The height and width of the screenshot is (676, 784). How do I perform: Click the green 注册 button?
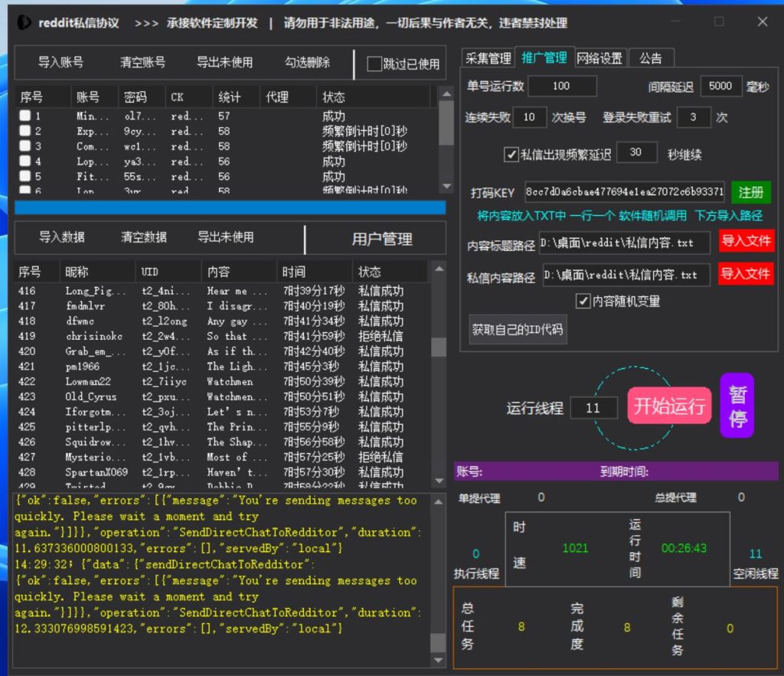coord(750,192)
